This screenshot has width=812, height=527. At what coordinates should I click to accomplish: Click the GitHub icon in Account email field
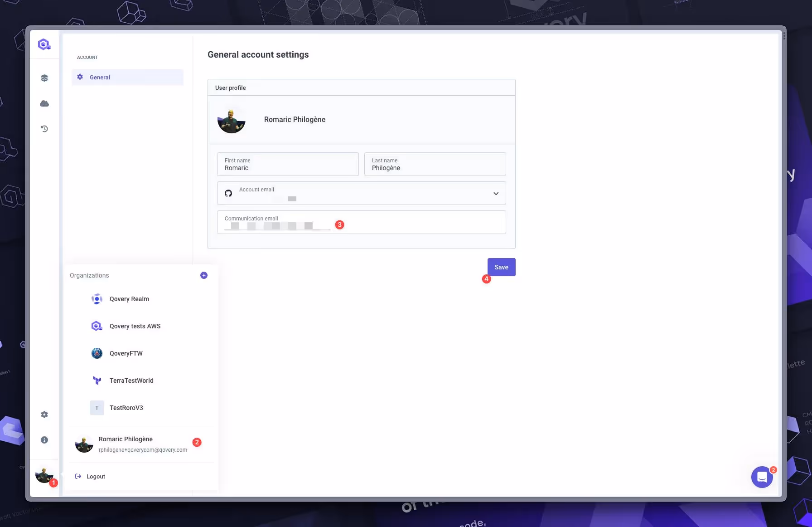tap(228, 193)
